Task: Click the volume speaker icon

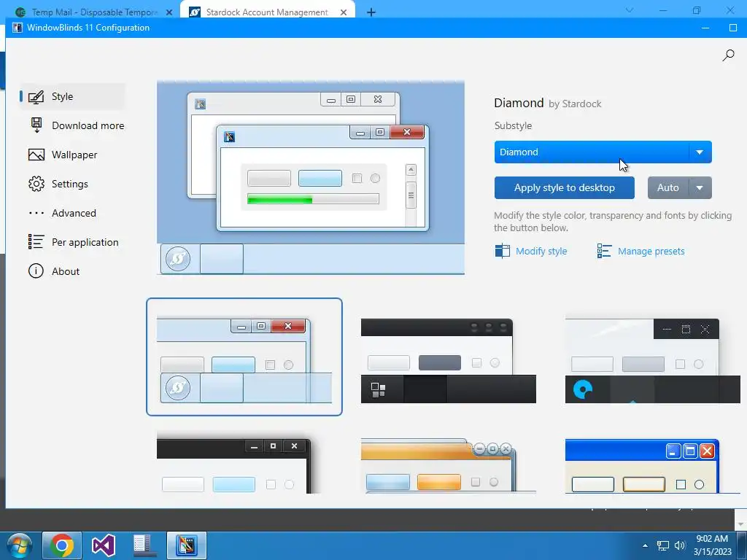Action: pyautogui.click(x=680, y=545)
